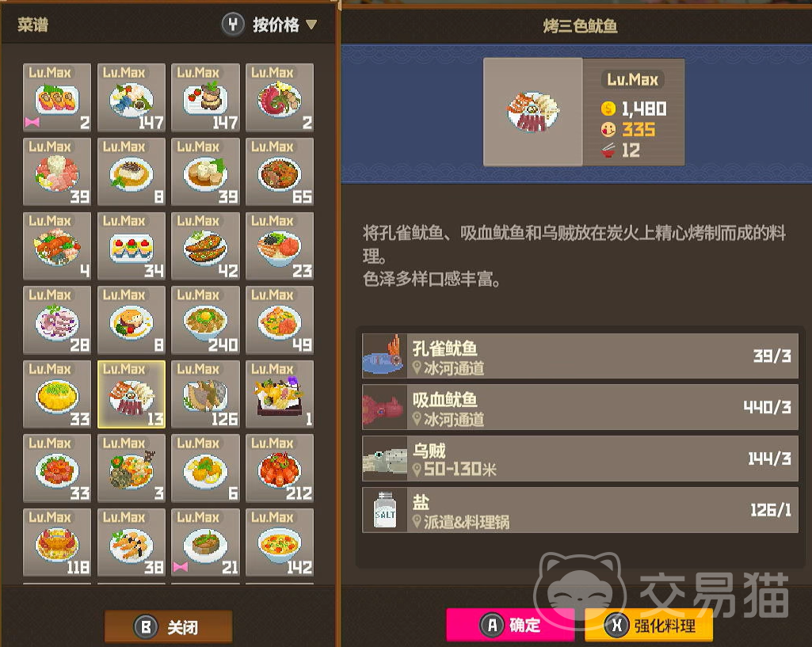Confirm with the pink 确定 button
The width and height of the screenshot is (812, 647).
coord(511,625)
